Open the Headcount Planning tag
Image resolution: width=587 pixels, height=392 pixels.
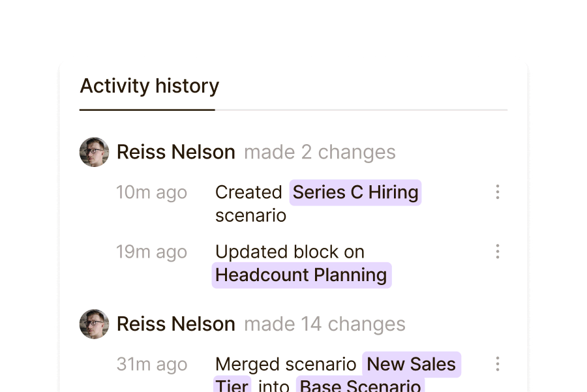click(301, 275)
